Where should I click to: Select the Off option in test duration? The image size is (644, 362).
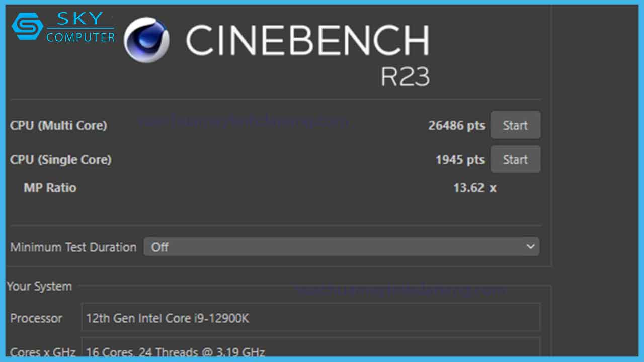pos(160,247)
